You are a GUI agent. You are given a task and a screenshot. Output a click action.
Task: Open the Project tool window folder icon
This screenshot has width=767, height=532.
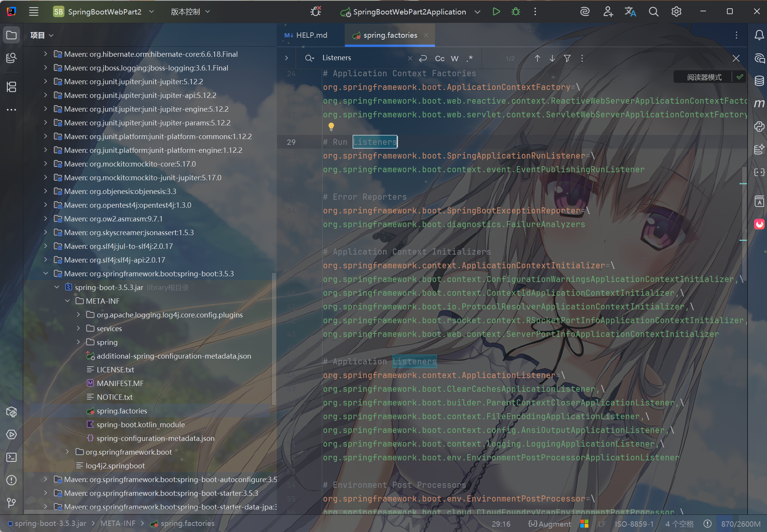pos(11,35)
